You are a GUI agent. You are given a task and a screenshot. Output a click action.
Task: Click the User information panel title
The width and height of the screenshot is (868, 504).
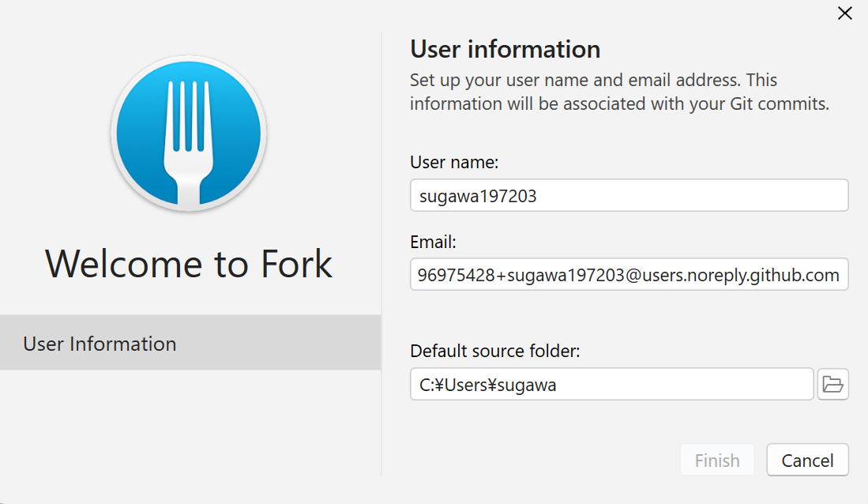[x=504, y=49]
